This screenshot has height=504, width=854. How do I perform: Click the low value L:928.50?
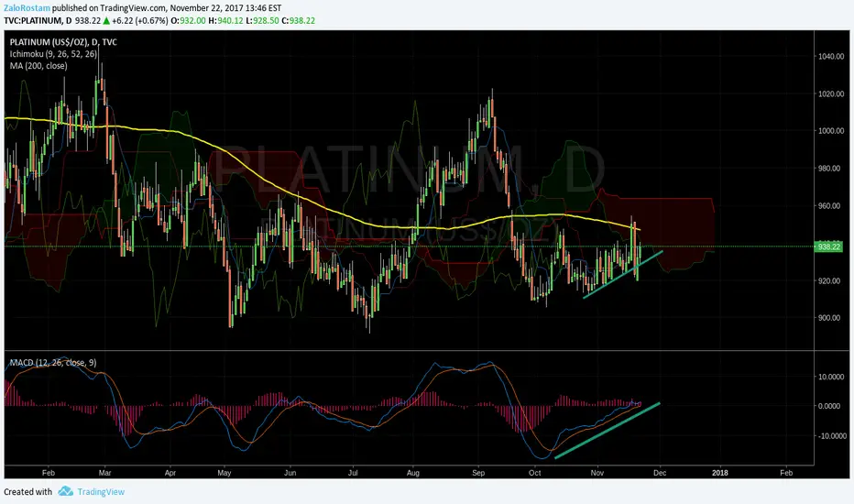[x=262, y=21]
